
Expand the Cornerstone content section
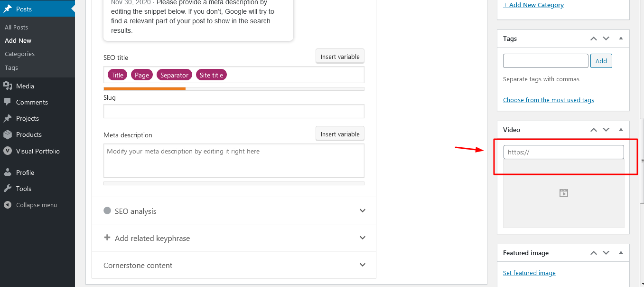(x=363, y=265)
